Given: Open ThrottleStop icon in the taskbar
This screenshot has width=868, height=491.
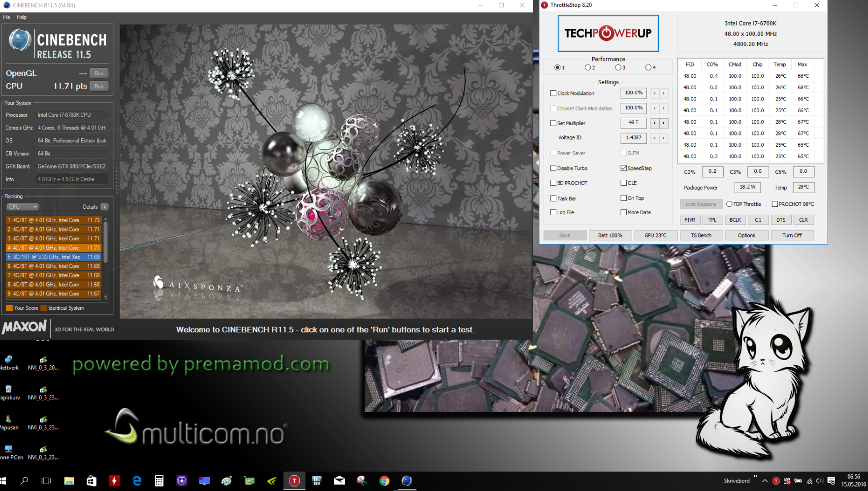Looking at the screenshot, I should pos(294,481).
